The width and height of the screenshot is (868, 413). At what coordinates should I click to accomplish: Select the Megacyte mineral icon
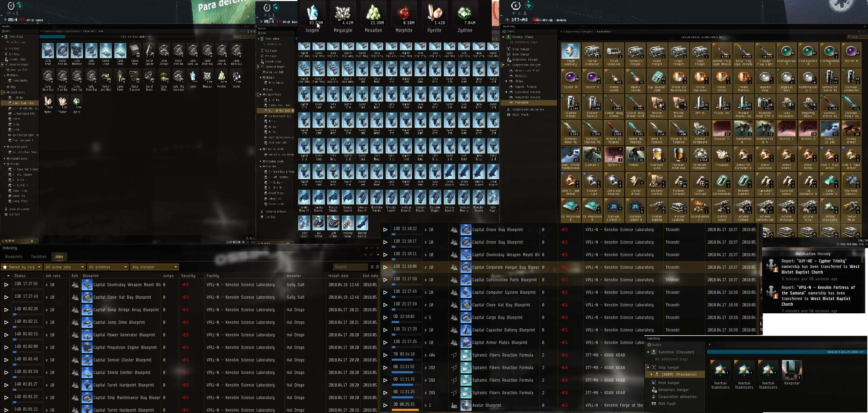343,14
